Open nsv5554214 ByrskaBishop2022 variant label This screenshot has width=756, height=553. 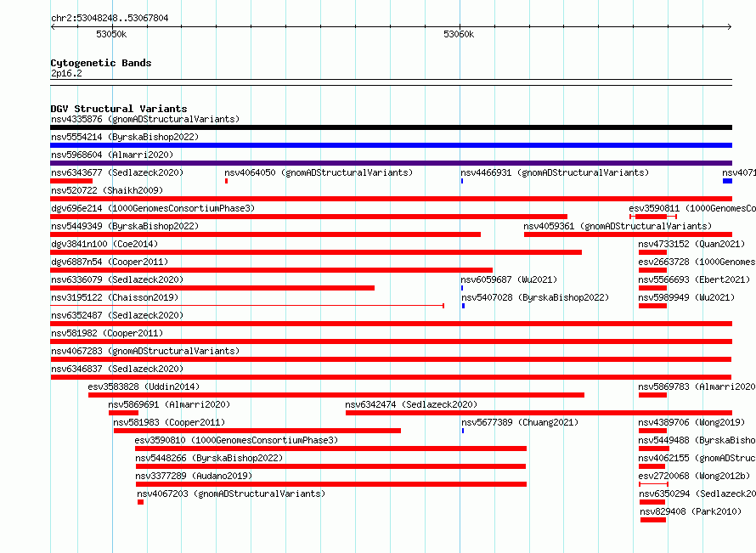point(125,137)
